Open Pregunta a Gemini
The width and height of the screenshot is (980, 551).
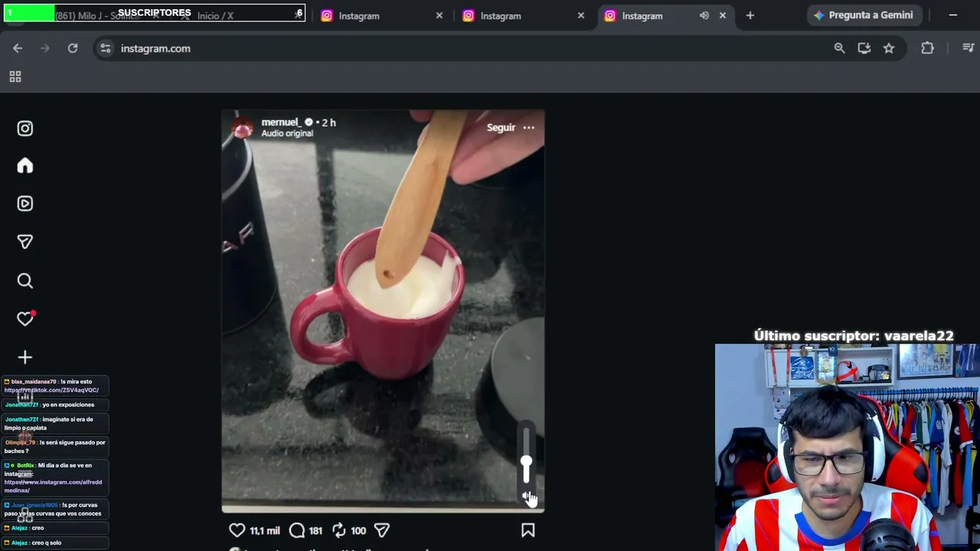click(x=864, y=15)
